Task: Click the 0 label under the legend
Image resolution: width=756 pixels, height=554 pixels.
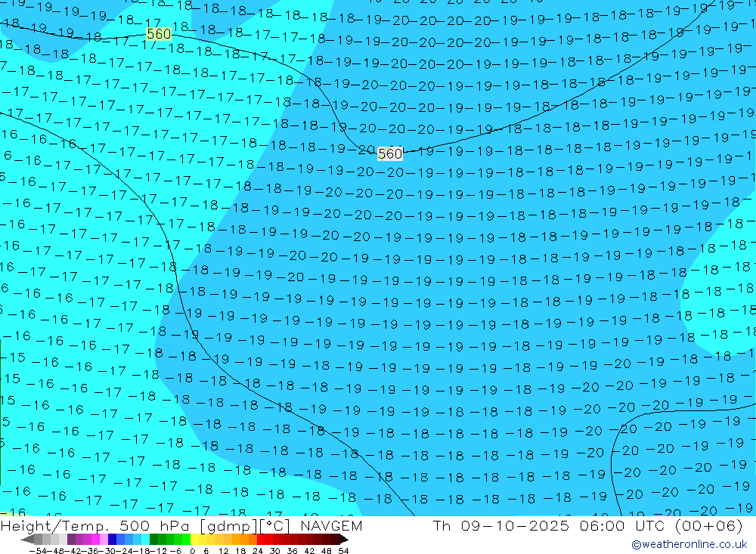Action: click(x=192, y=551)
